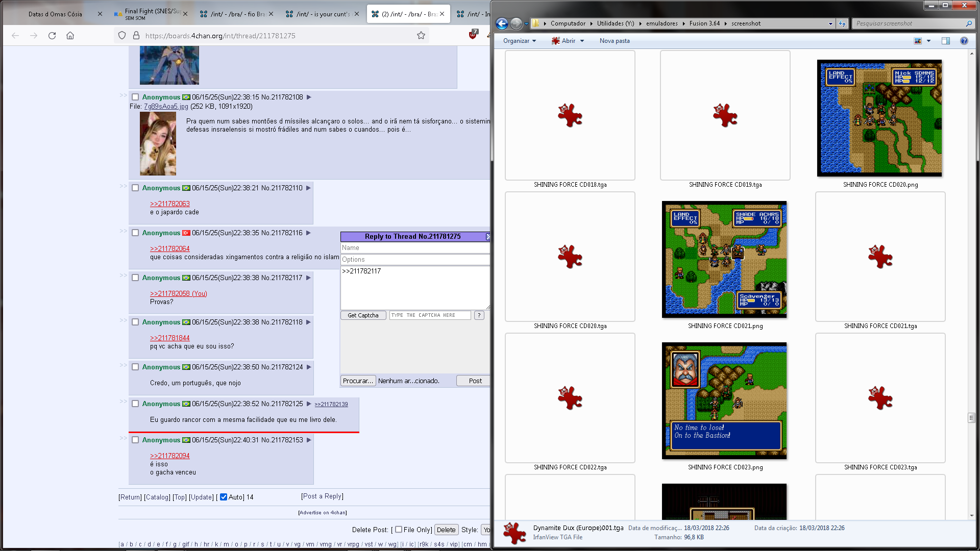Expand the views options dropdown arrow
The width and height of the screenshot is (980, 551).
click(x=928, y=41)
